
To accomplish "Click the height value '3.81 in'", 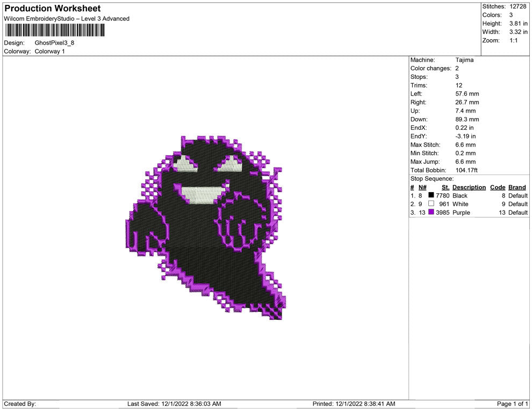I will (519, 24).
